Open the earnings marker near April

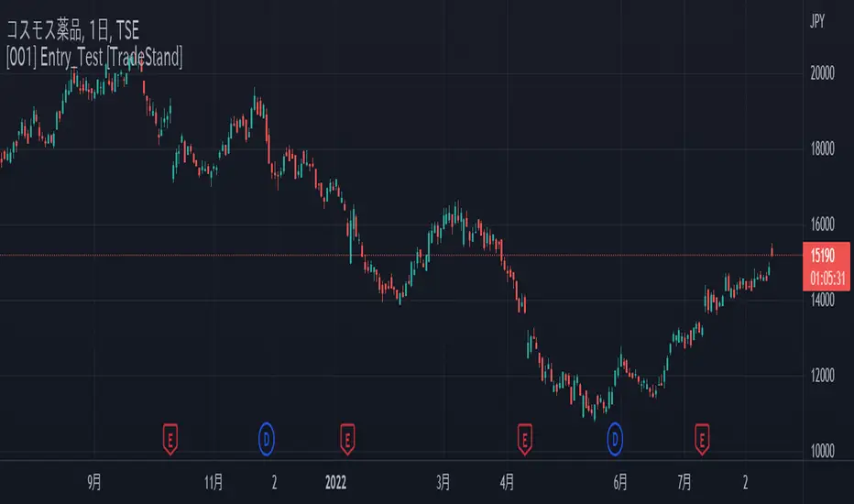tap(524, 439)
